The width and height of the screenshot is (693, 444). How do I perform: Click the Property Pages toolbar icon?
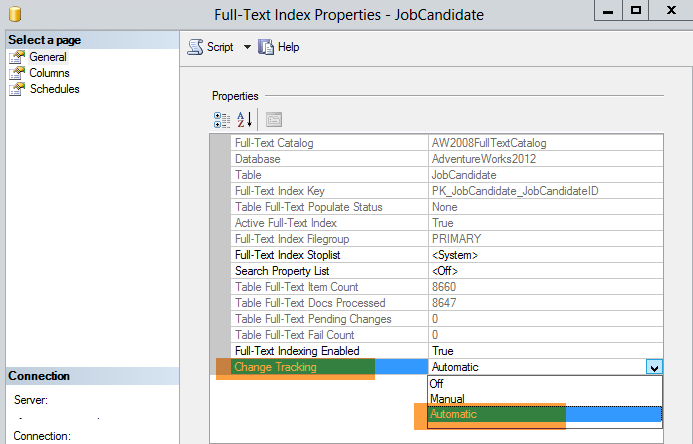point(274,120)
